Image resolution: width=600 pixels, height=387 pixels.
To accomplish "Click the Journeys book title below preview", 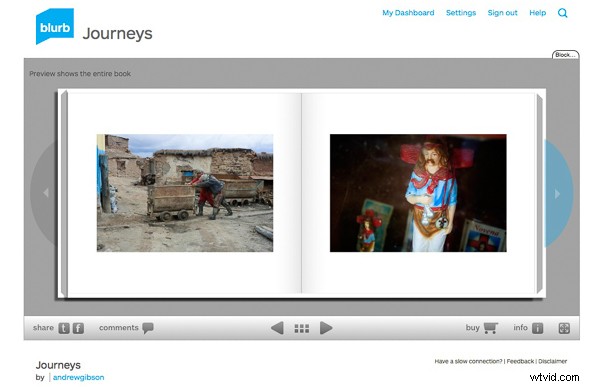I will point(58,365).
